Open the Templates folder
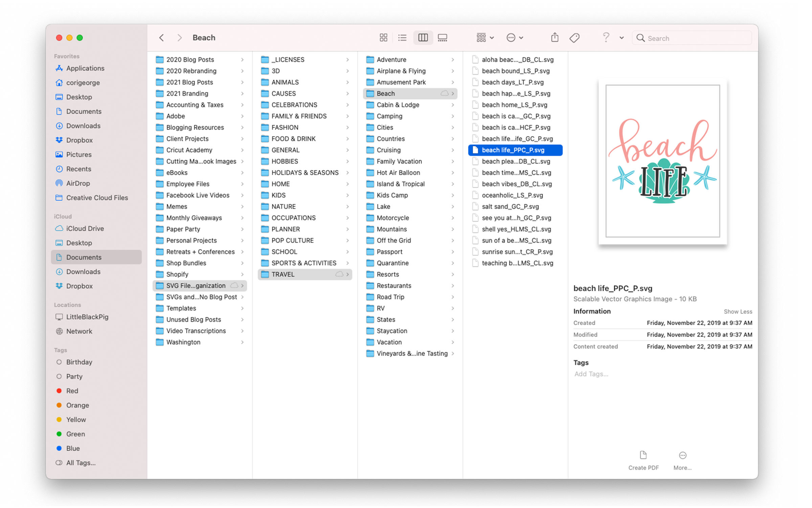 coord(200,308)
